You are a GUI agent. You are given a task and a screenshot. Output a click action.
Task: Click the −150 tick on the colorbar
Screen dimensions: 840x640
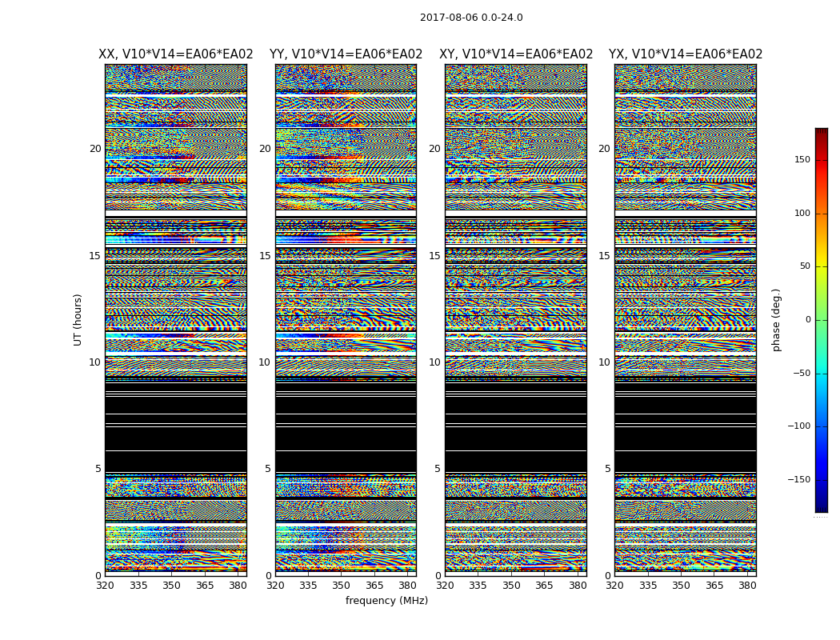coord(799,479)
